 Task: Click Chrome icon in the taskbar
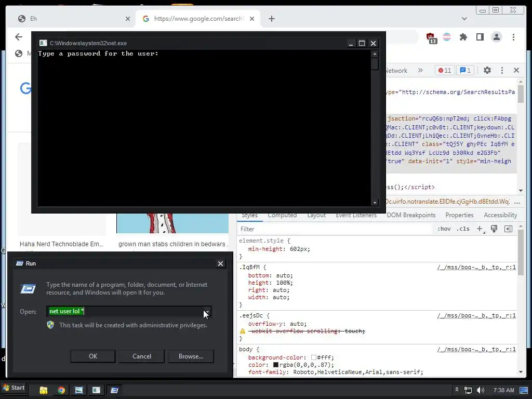[x=61, y=390]
